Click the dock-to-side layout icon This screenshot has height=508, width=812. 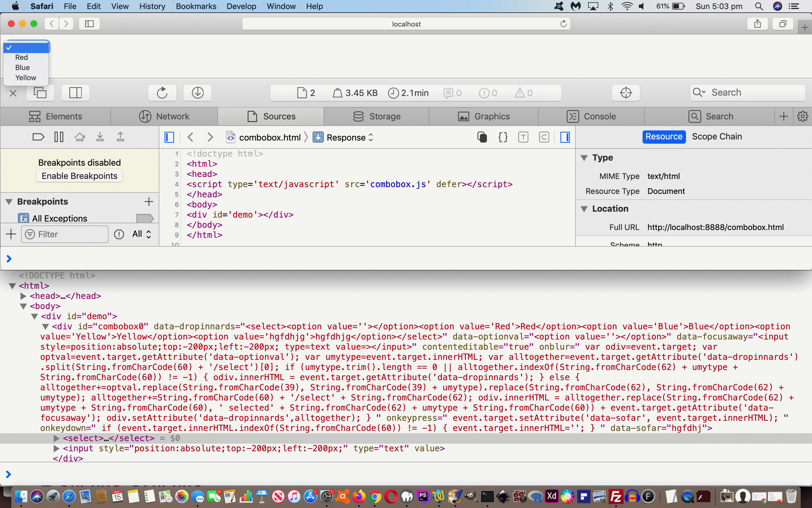click(76, 93)
